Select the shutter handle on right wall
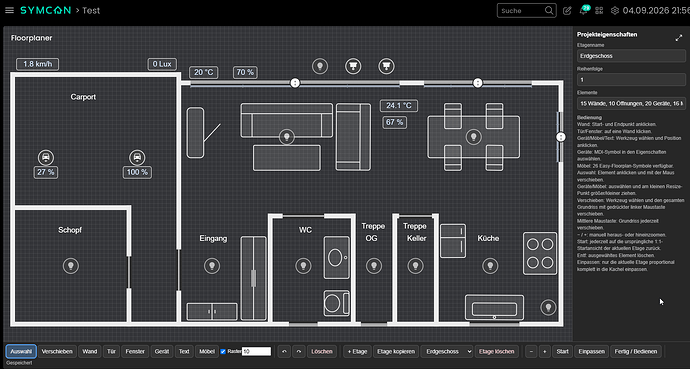Viewport: 690px width, 369px height. click(x=561, y=137)
